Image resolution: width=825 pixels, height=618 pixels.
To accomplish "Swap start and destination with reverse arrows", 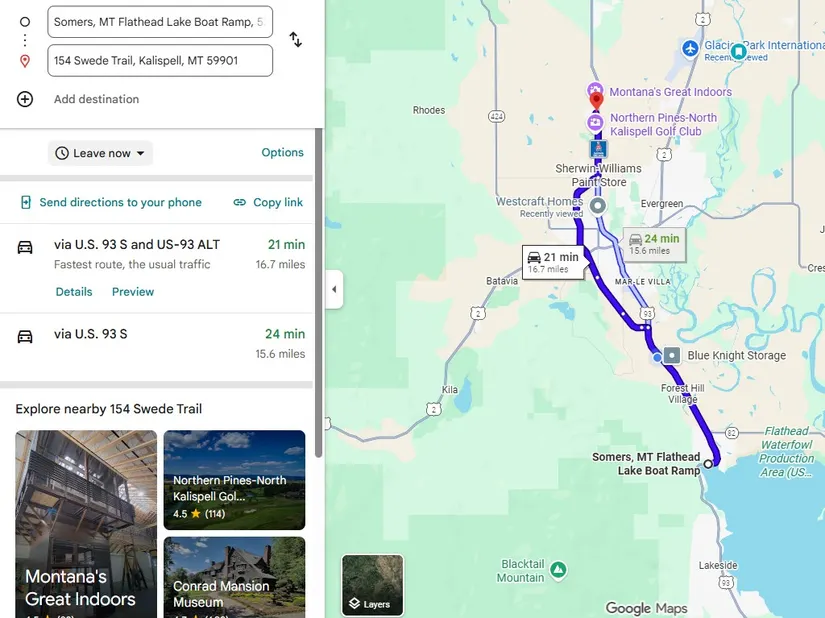I will coord(296,39).
